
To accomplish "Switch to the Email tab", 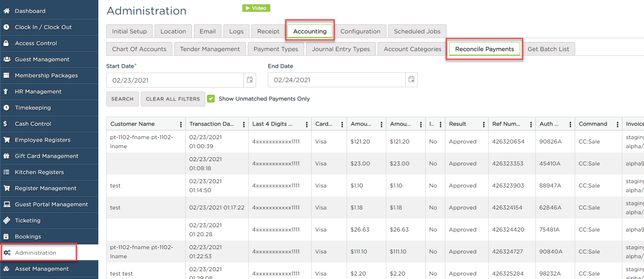I will click(x=208, y=31).
